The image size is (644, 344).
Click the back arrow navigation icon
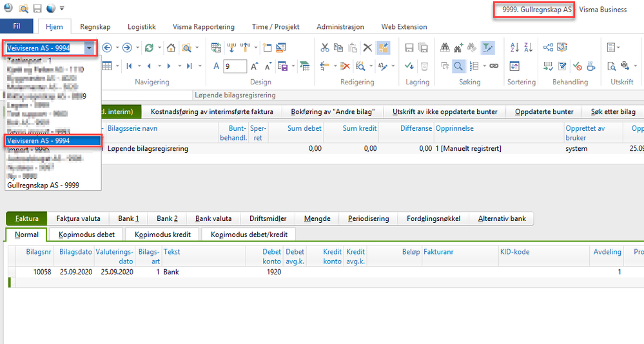point(107,48)
